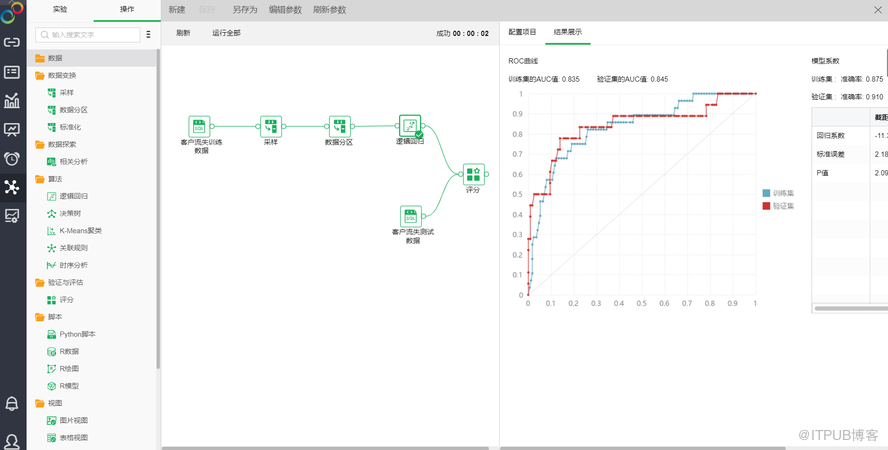
Task: Switch to the 操作 tab
Action: pyautogui.click(x=127, y=10)
